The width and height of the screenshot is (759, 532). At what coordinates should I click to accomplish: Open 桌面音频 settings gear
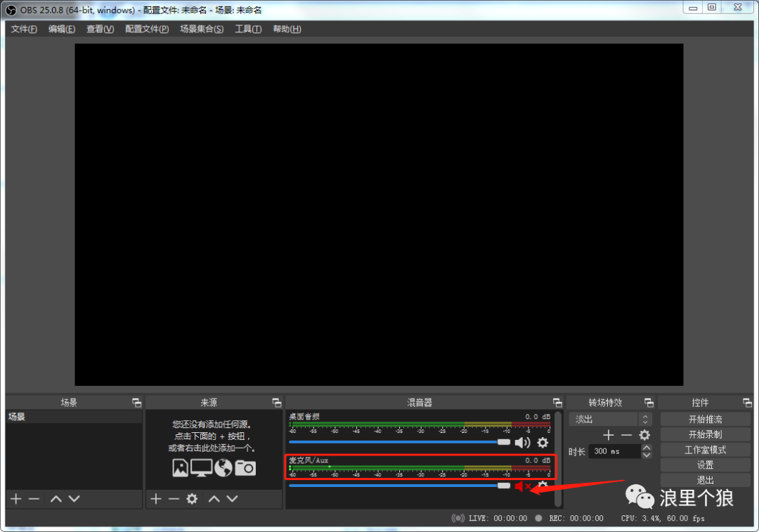click(x=543, y=443)
